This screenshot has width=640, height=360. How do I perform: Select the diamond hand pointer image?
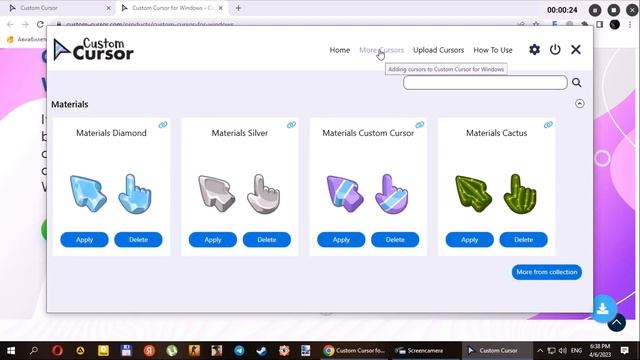click(x=135, y=194)
